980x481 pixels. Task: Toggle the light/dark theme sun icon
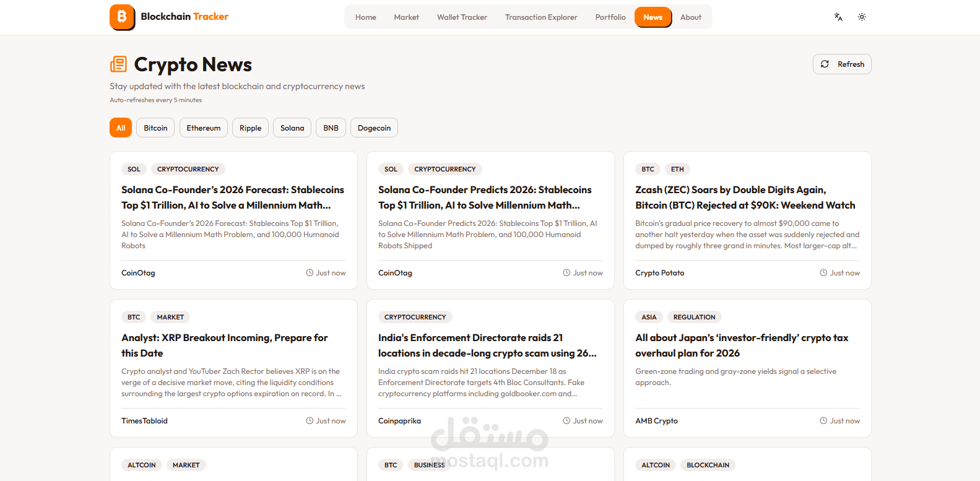click(862, 17)
